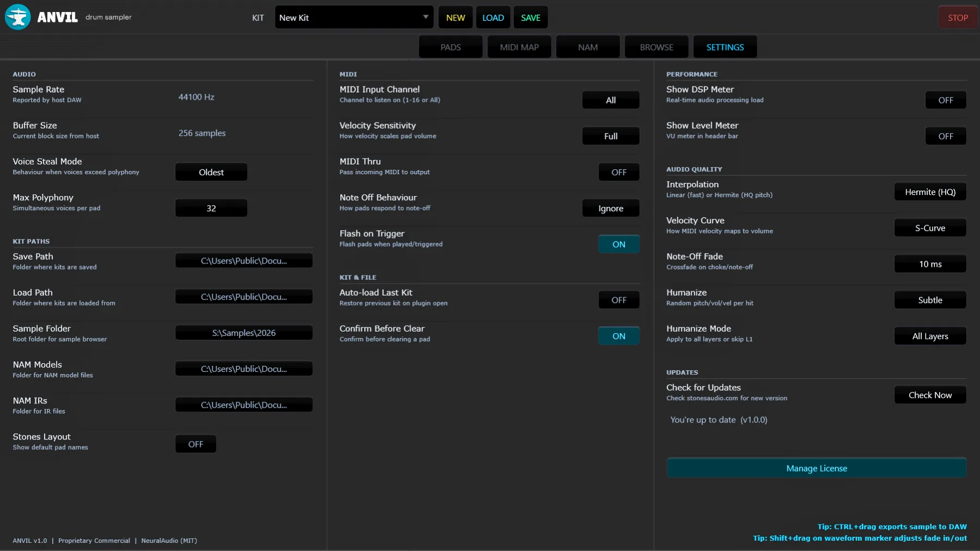Set the NAM IRs folder path
Image resolution: width=980 pixels, height=551 pixels.
[x=244, y=405]
